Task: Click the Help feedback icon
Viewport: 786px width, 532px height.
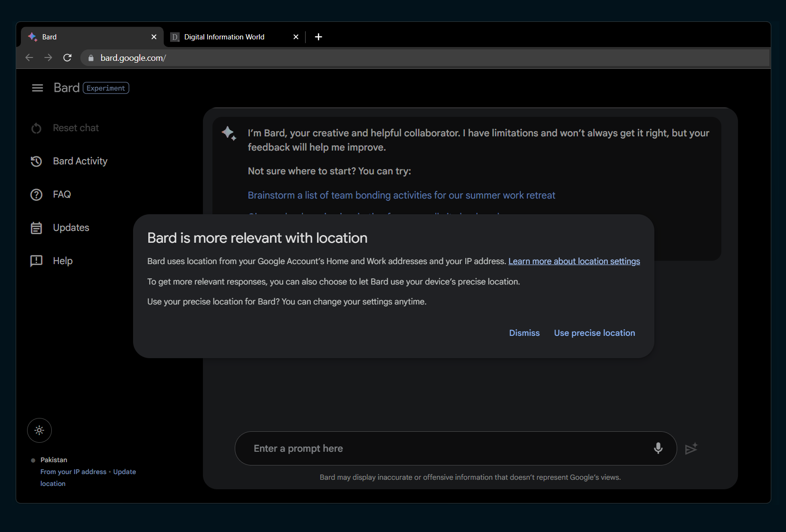Action: pos(37,261)
